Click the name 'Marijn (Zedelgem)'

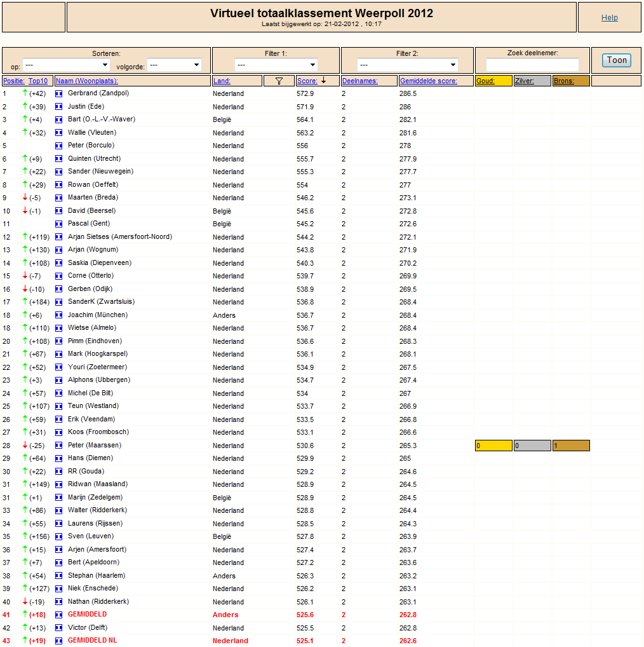coord(95,497)
